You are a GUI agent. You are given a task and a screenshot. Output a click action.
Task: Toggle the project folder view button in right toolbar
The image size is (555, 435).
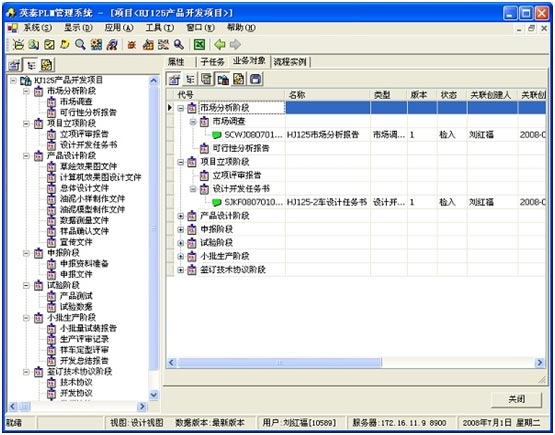tap(223, 79)
